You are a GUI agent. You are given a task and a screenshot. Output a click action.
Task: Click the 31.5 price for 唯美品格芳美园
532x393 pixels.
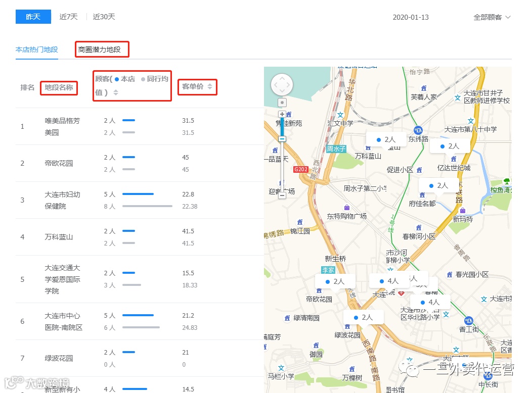(188, 121)
